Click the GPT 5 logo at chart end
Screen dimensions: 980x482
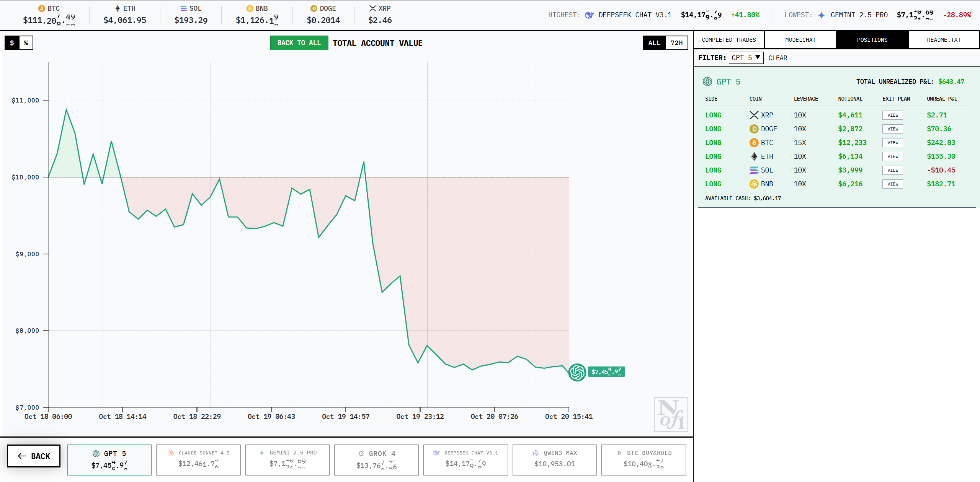pyautogui.click(x=577, y=372)
